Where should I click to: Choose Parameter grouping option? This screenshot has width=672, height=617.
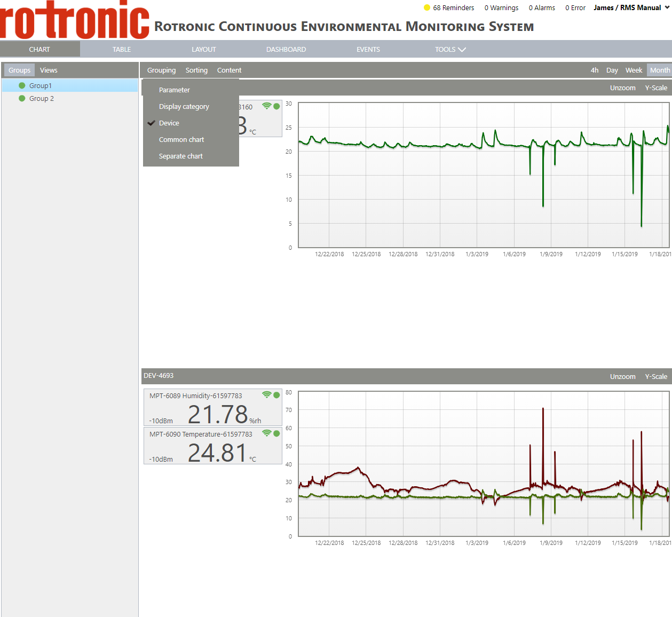tap(191, 90)
